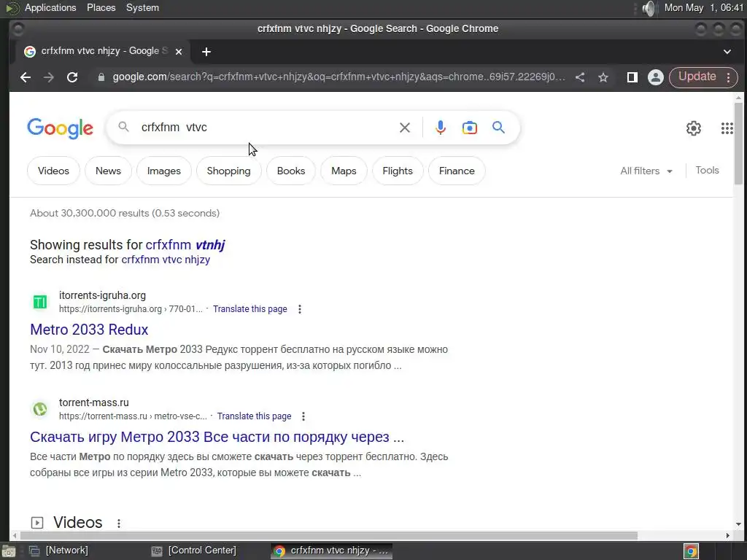The image size is (747, 560).
Task: Click the itorrents-igruha.org favicon
Action: (40, 301)
